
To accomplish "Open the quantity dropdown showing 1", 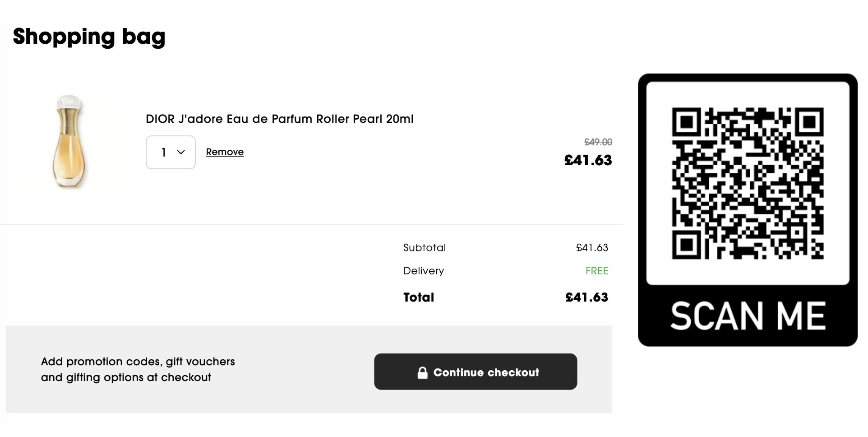I will [x=171, y=152].
